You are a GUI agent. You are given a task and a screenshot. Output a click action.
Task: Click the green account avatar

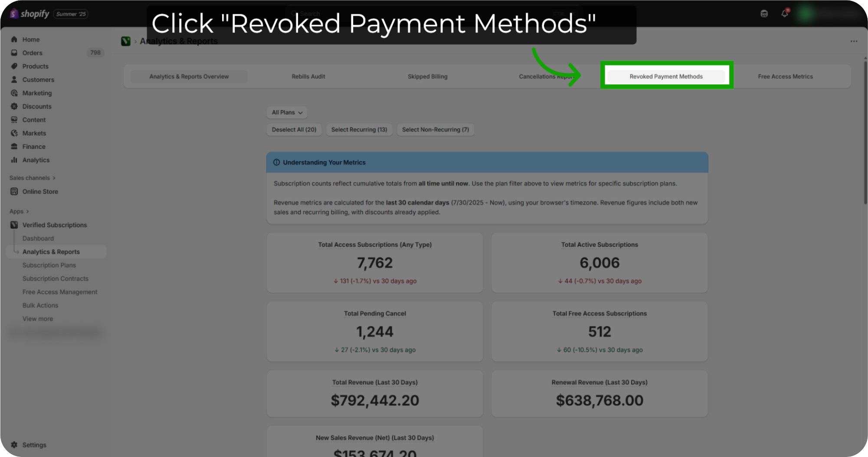[x=806, y=14]
